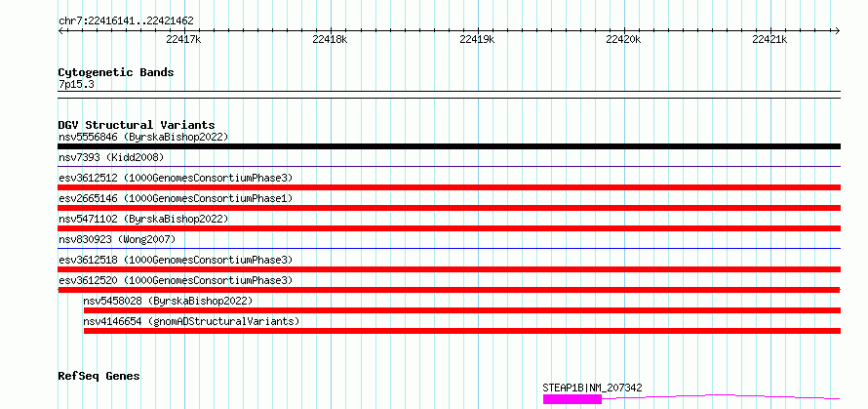Click the red bar under esv3612520

tap(450, 290)
